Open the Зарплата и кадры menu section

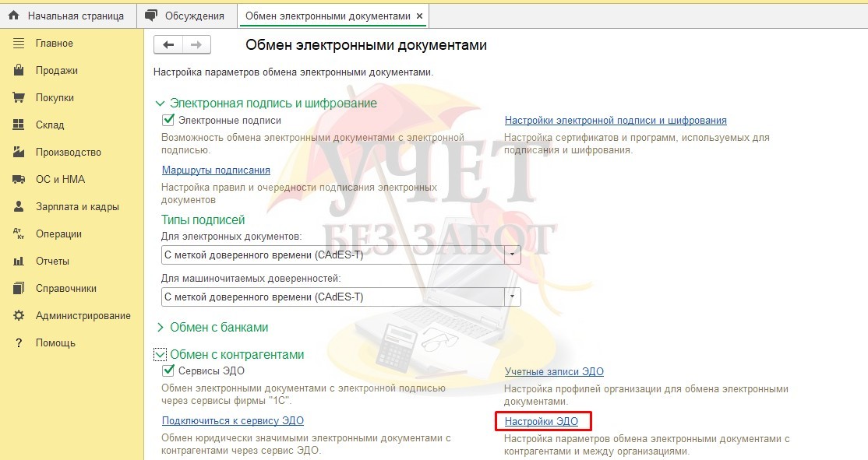(77, 206)
